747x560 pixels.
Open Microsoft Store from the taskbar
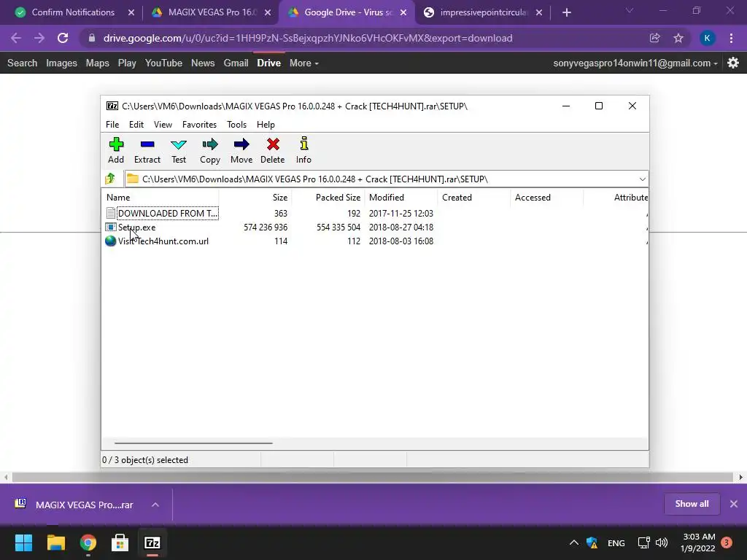point(120,542)
